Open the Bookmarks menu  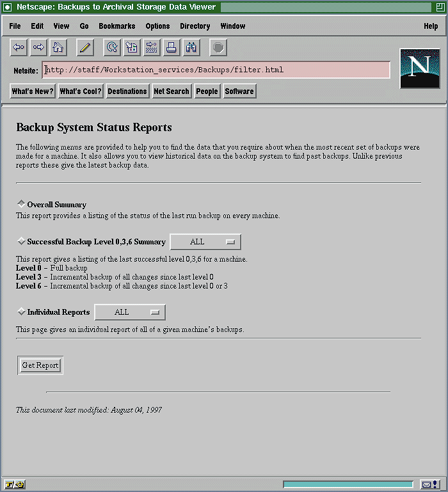coord(116,26)
